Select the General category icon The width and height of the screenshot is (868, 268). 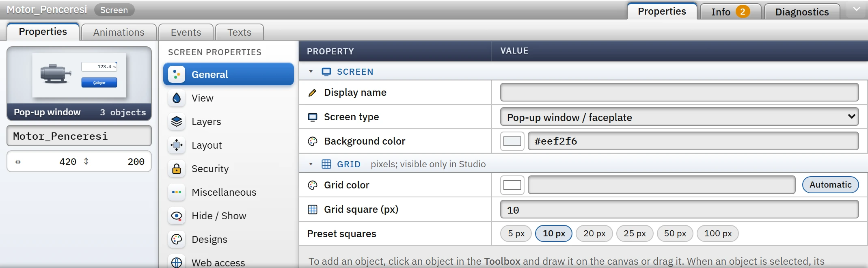coord(177,74)
